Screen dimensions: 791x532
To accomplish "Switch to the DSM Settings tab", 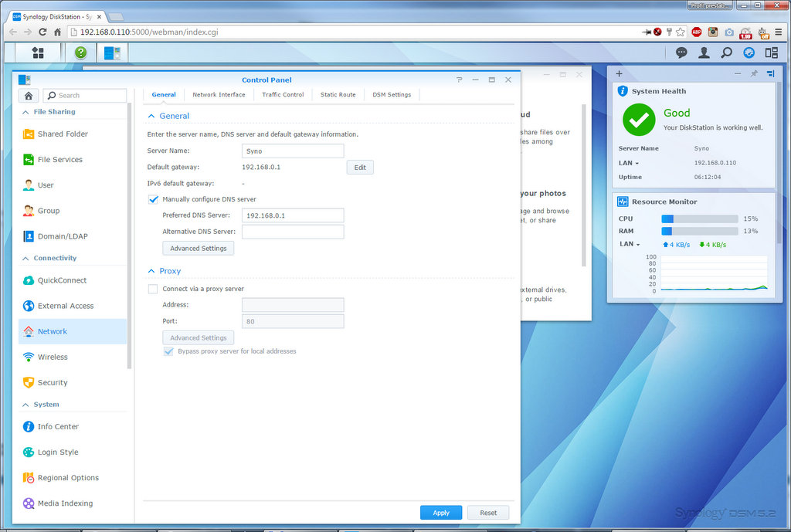I will click(x=392, y=95).
